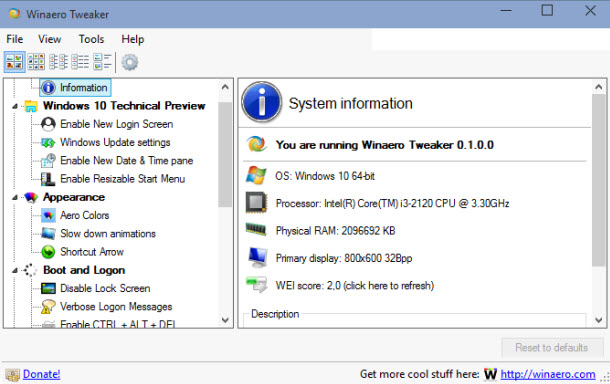Click the processor chip icon
Viewport: 610px width, 384px height.
click(256, 203)
